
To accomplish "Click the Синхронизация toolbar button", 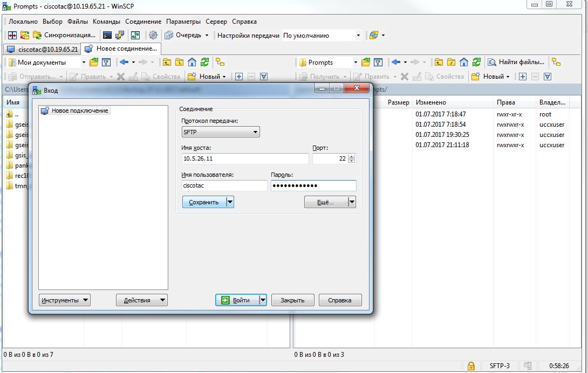I will 64,35.
